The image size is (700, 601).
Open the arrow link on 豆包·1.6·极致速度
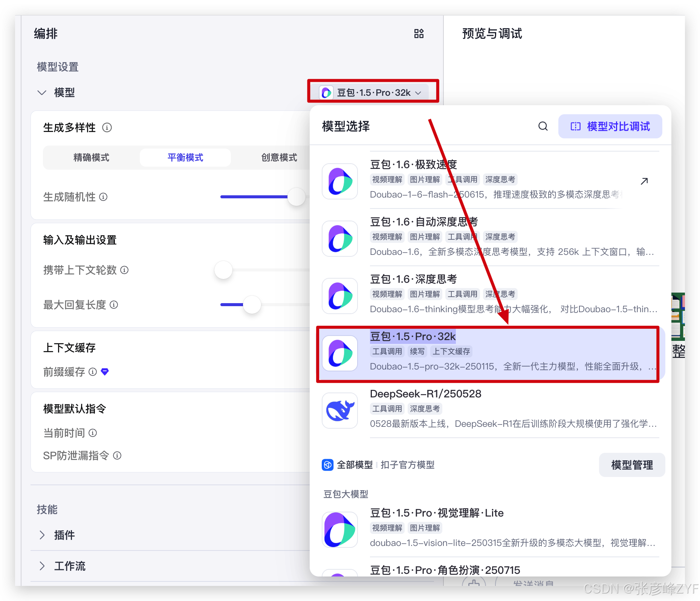click(x=644, y=181)
